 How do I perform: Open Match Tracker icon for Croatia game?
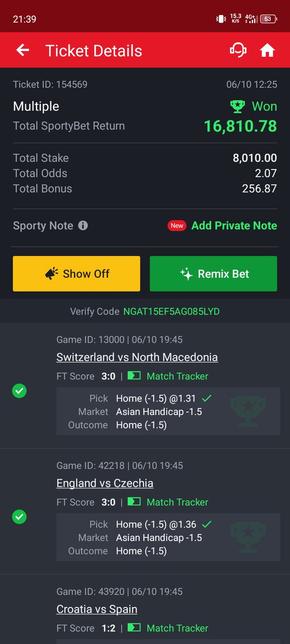134,628
